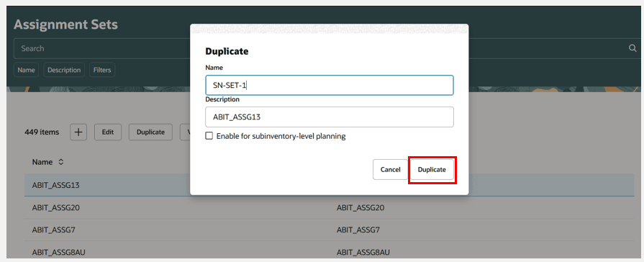Click the 449 items count text
The image size is (644, 262).
pyautogui.click(x=42, y=132)
